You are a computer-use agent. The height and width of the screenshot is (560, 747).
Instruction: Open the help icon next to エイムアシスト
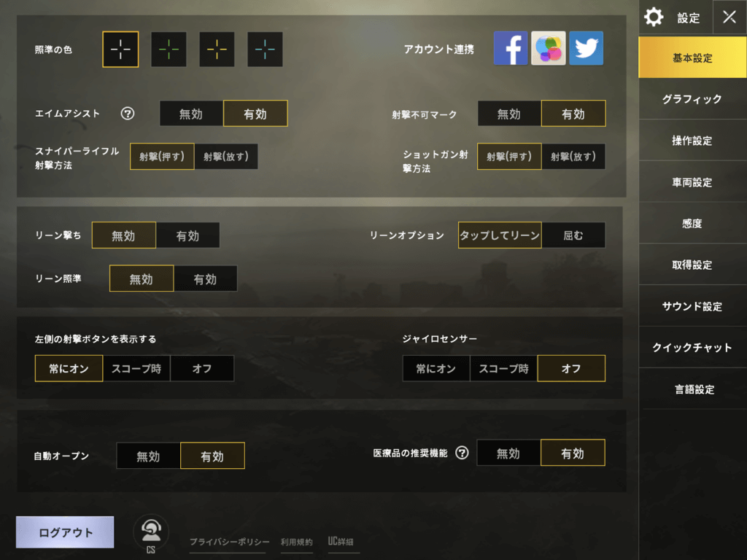[127, 113]
